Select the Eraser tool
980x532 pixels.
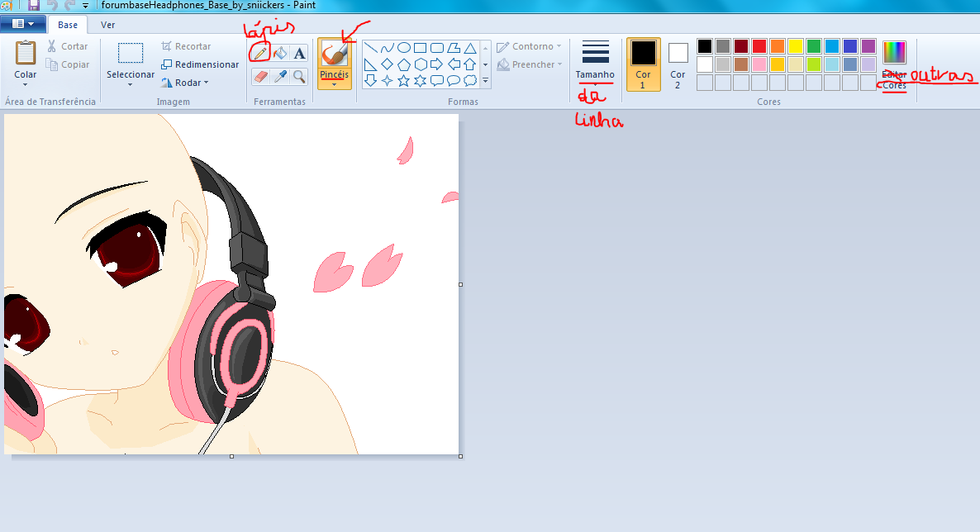pos(260,76)
